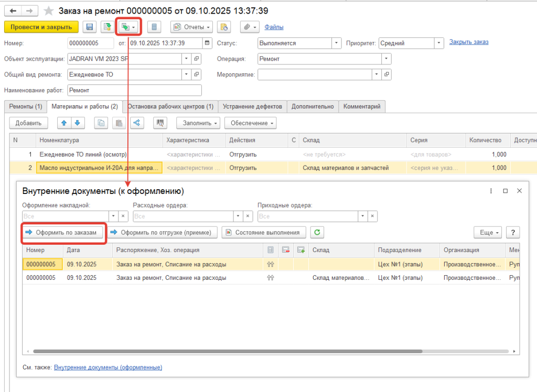Open the Устранение дефектов tab
The width and height of the screenshot is (537, 392).
click(252, 106)
